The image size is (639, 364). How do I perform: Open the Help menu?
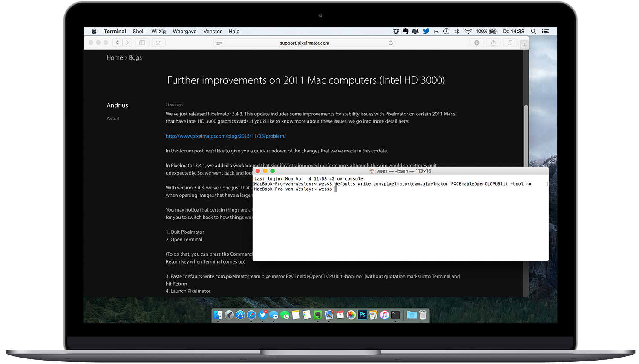coord(234,32)
